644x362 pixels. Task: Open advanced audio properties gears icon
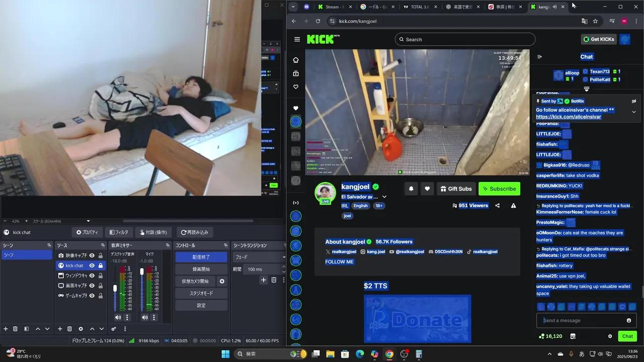[114, 329]
